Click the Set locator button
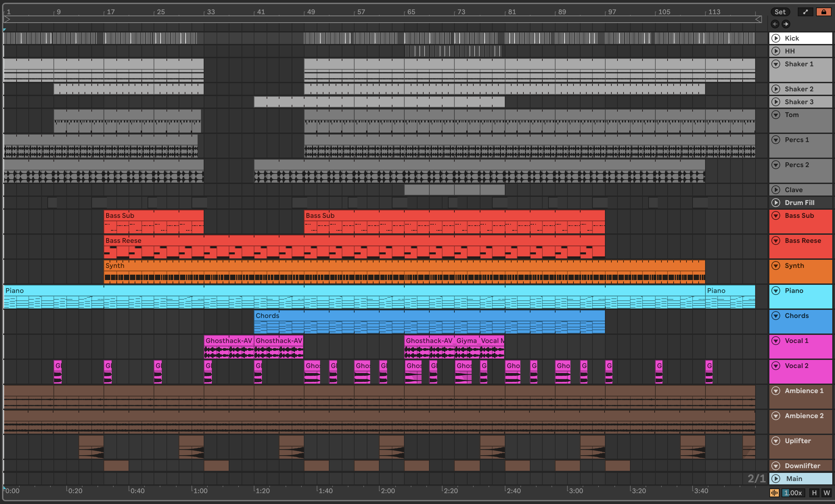Screen dimensions: 835x504 780,12
